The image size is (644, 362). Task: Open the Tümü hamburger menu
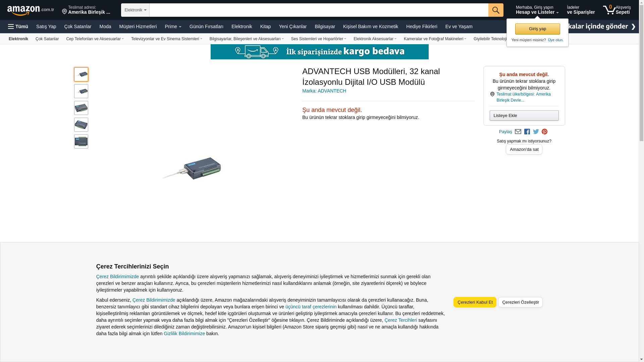click(18, 26)
